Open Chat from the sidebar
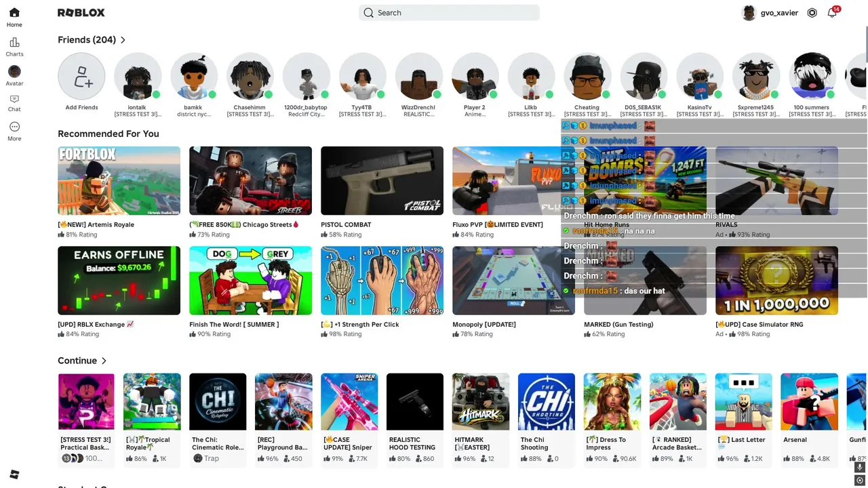Image resolution: width=868 pixels, height=488 pixels. [x=14, y=103]
